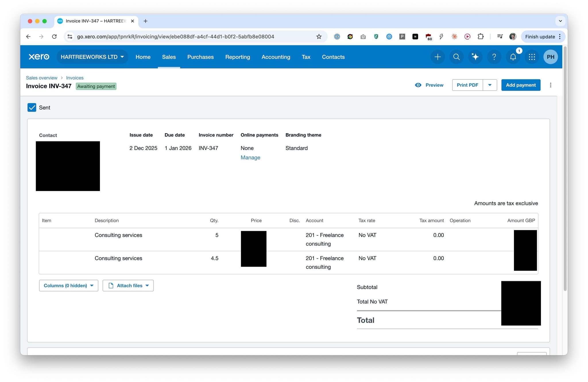588x382 pixels.
Task: Open the apps grid icon
Action: tap(532, 57)
